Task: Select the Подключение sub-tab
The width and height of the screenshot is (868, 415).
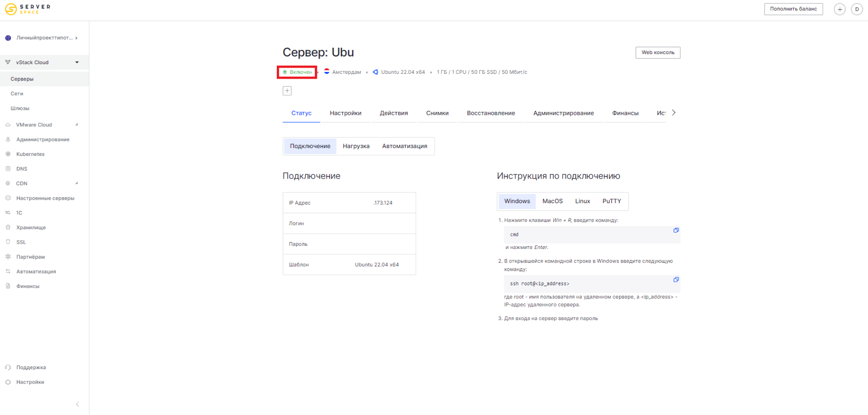Action: pyautogui.click(x=310, y=146)
